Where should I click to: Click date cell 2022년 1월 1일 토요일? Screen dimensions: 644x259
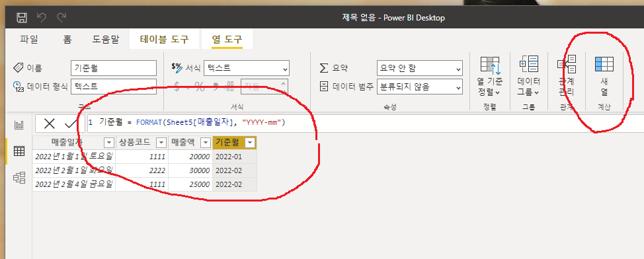[74, 157]
